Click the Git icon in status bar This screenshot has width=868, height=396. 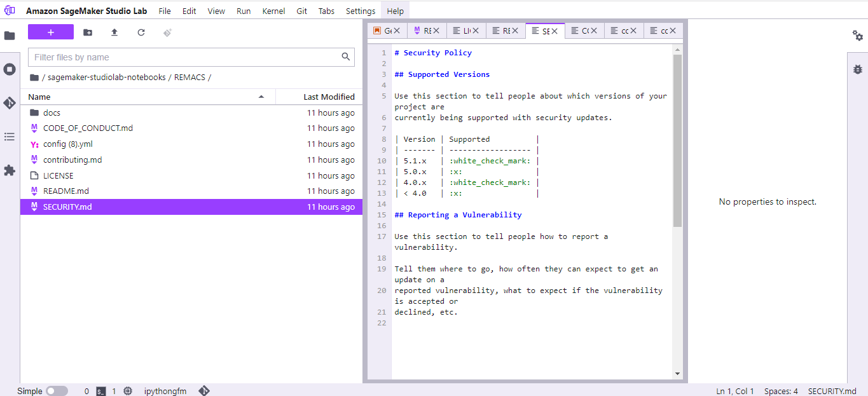click(204, 391)
